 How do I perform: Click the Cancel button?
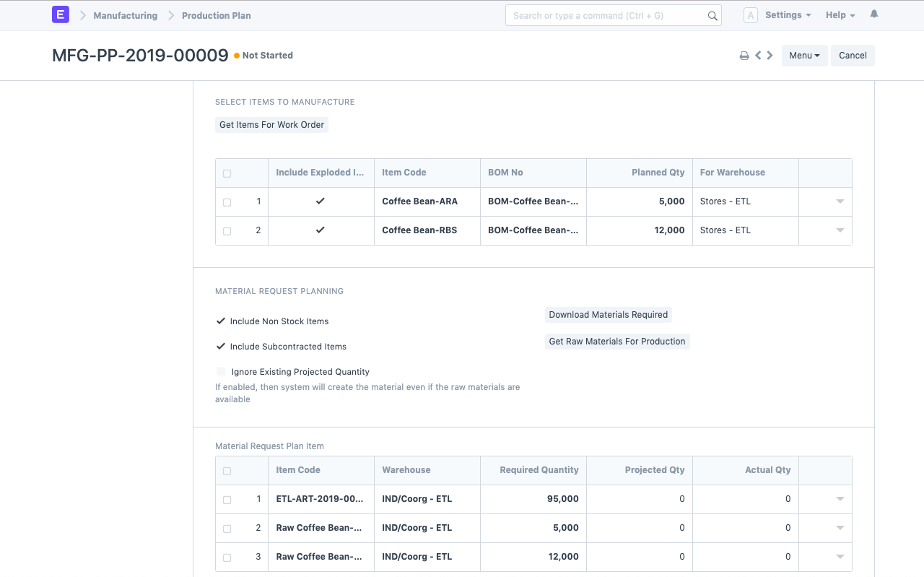(x=853, y=56)
